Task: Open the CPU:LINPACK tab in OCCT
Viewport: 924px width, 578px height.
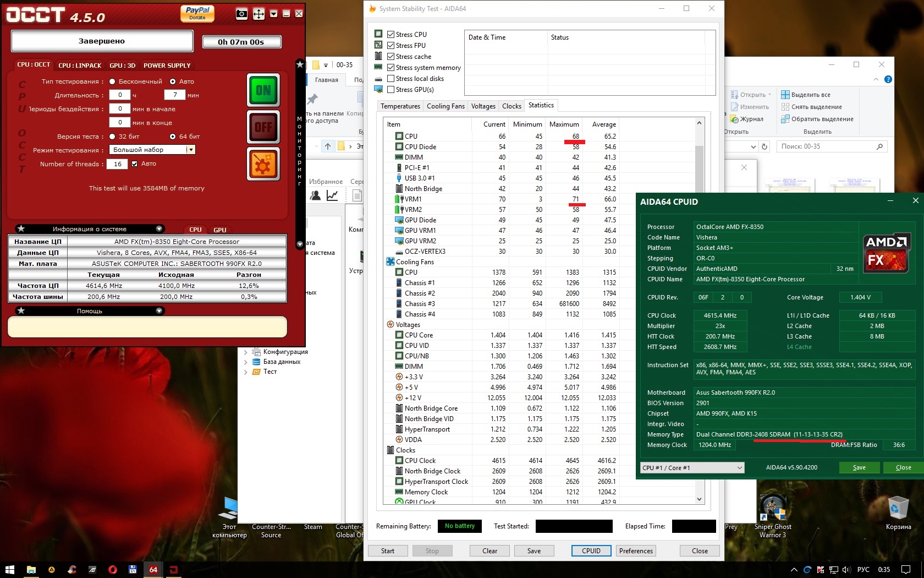Action: 80,66
